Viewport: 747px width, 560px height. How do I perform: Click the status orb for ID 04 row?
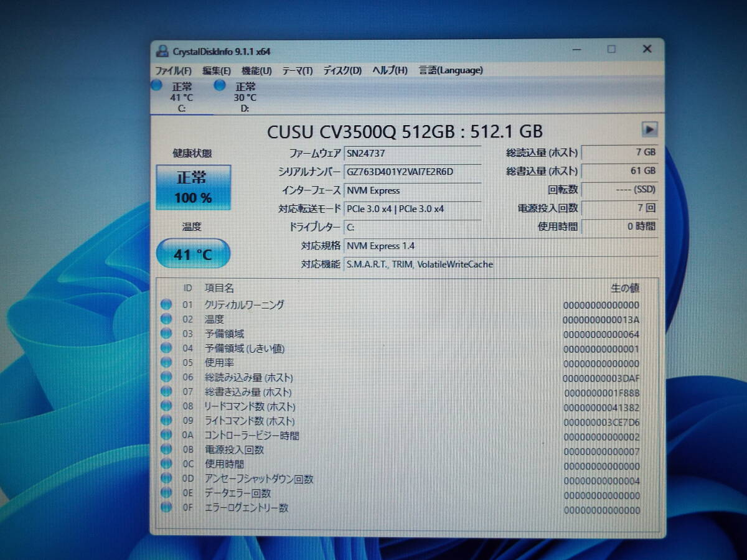(166, 348)
